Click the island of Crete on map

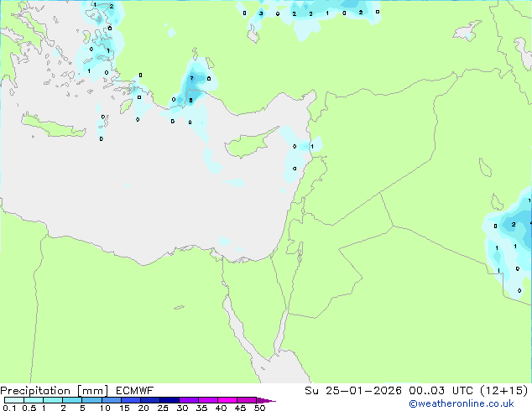53,127
